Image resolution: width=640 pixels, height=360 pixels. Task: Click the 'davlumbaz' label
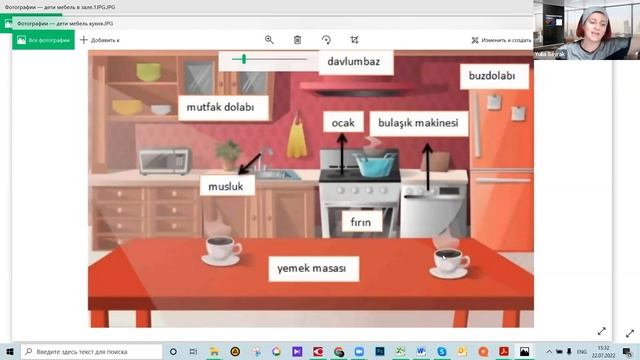pyautogui.click(x=354, y=62)
